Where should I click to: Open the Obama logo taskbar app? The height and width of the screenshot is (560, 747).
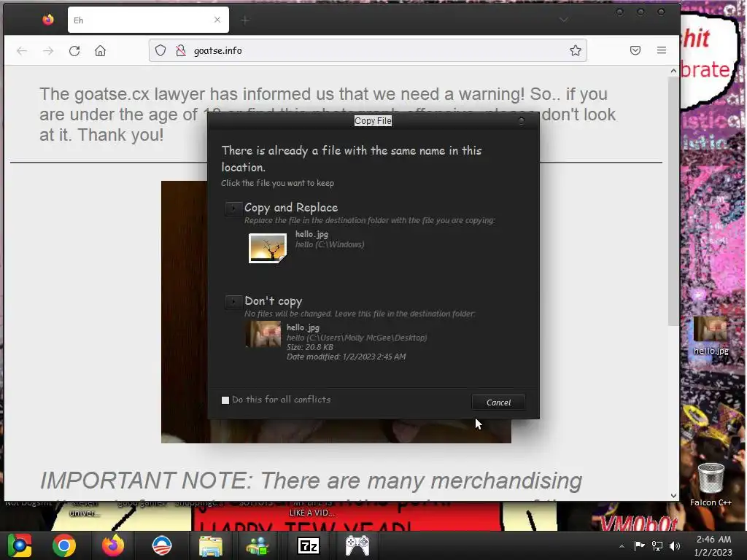(162, 545)
